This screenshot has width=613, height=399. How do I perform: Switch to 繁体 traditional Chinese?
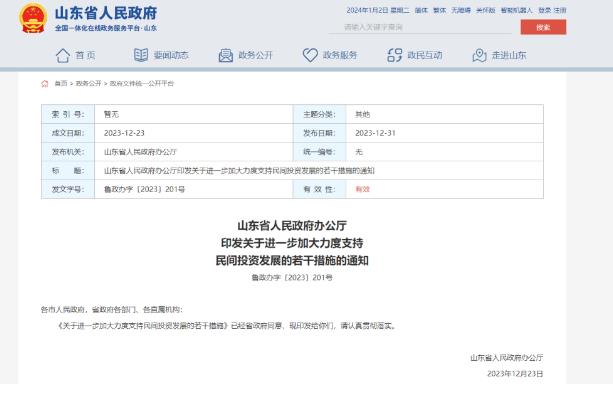click(x=439, y=11)
